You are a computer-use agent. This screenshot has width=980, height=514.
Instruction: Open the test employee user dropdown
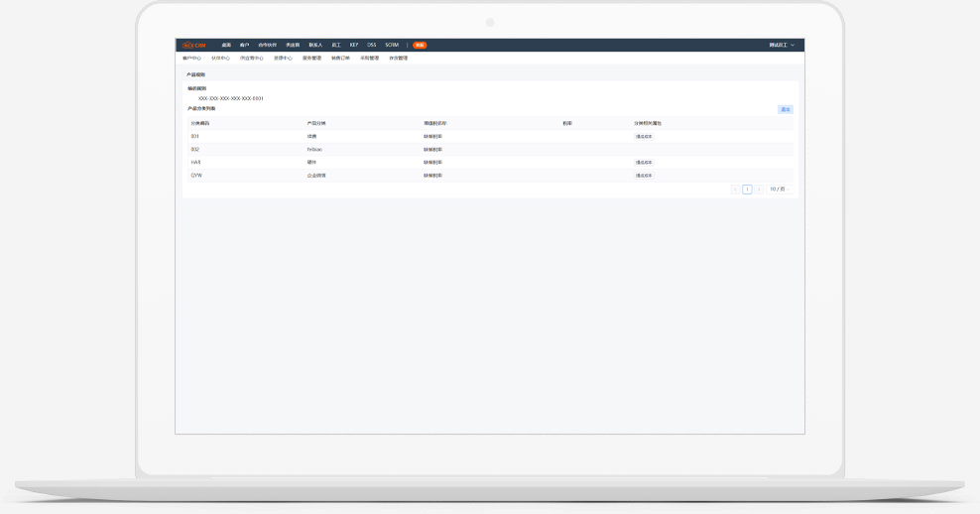point(782,45)
